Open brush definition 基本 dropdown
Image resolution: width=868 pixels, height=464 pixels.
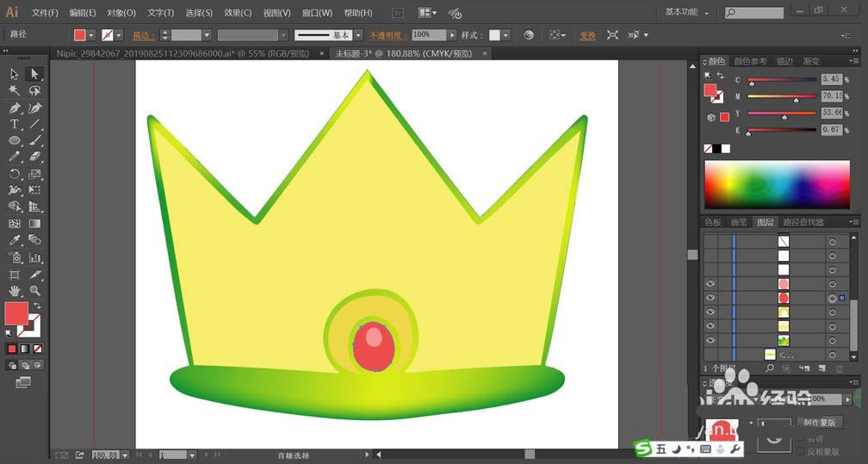pyautogui.click(x=358, y=35)
